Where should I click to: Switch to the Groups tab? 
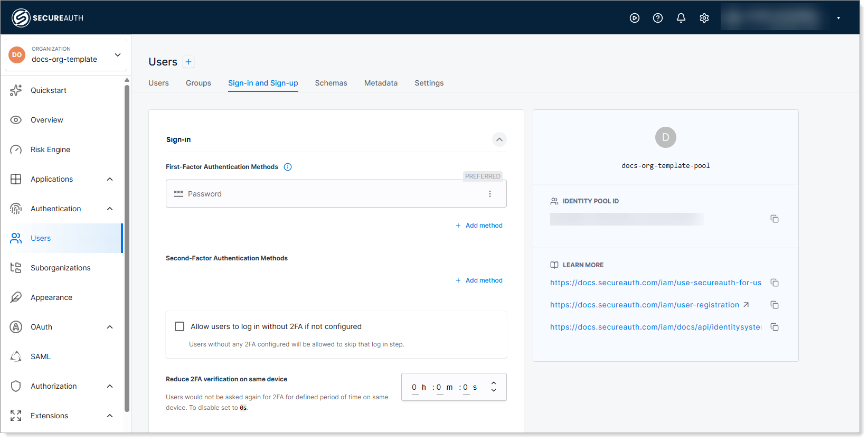[199, 83]
